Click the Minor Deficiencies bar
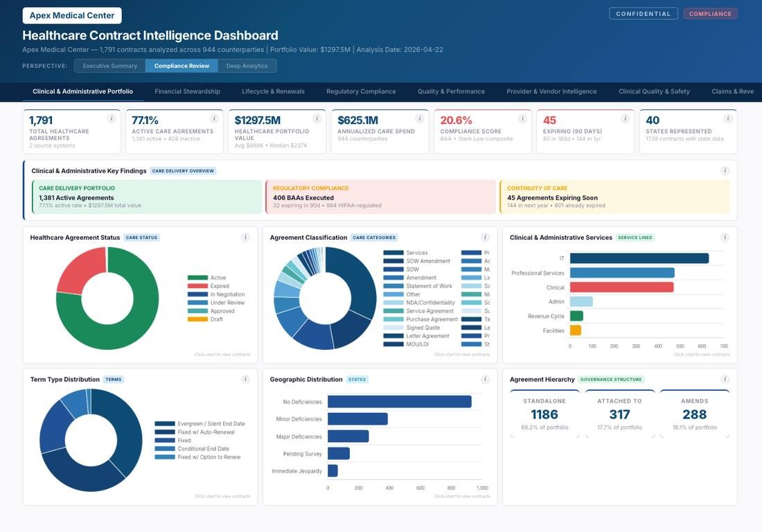This screenshot has width=762, height=532. (x=357, y=419)
